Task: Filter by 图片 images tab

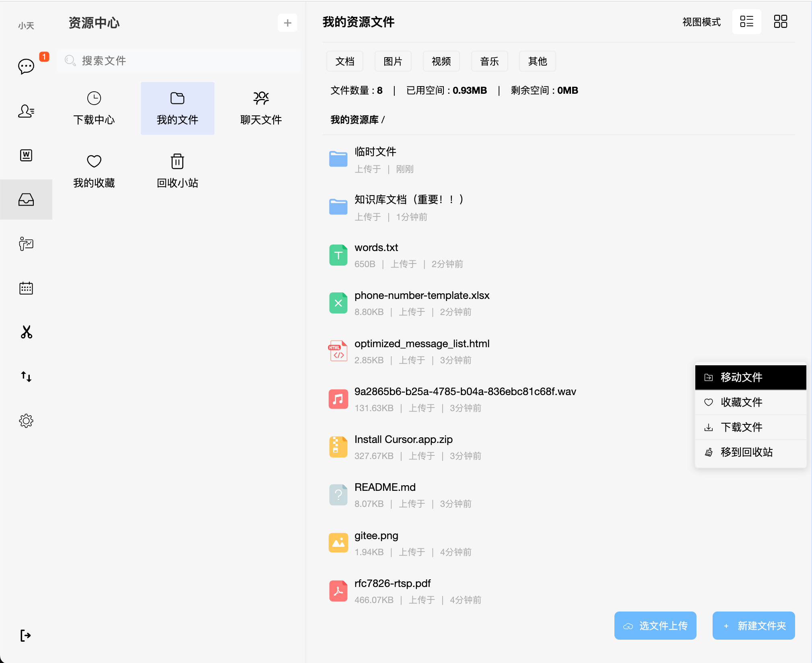Action: 393,61
